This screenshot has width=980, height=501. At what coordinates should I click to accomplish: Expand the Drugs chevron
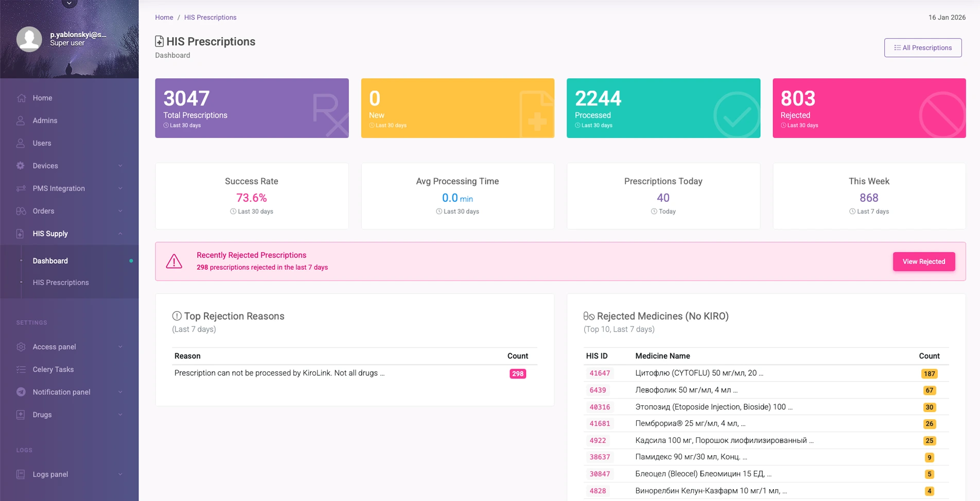coord(120,414)
